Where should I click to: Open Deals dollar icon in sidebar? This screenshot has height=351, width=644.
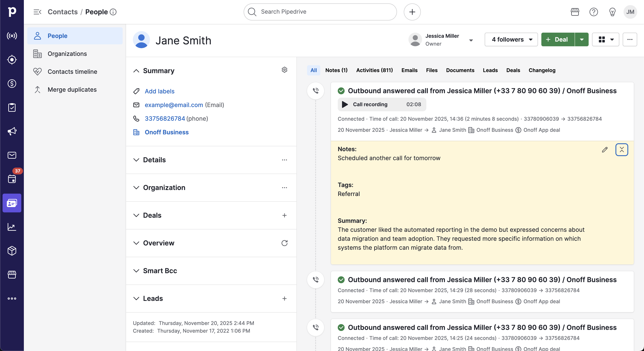coord(12,84)
